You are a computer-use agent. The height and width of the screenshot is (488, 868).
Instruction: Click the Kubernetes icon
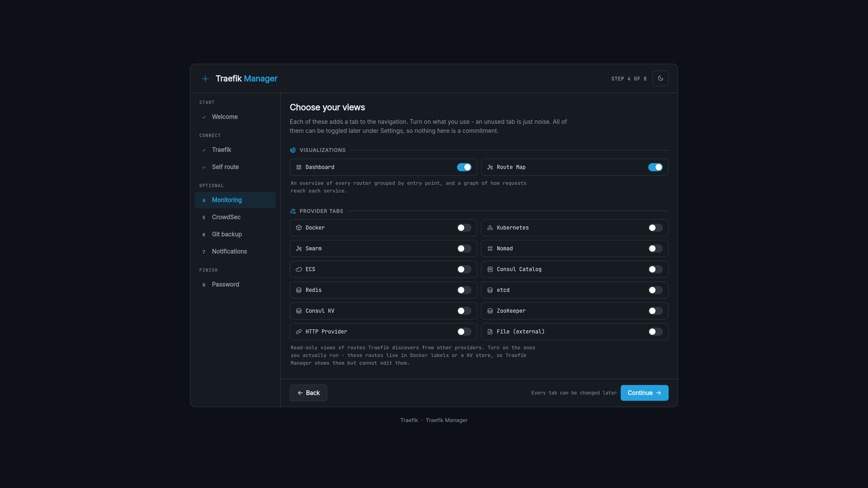tap(490, 228)
